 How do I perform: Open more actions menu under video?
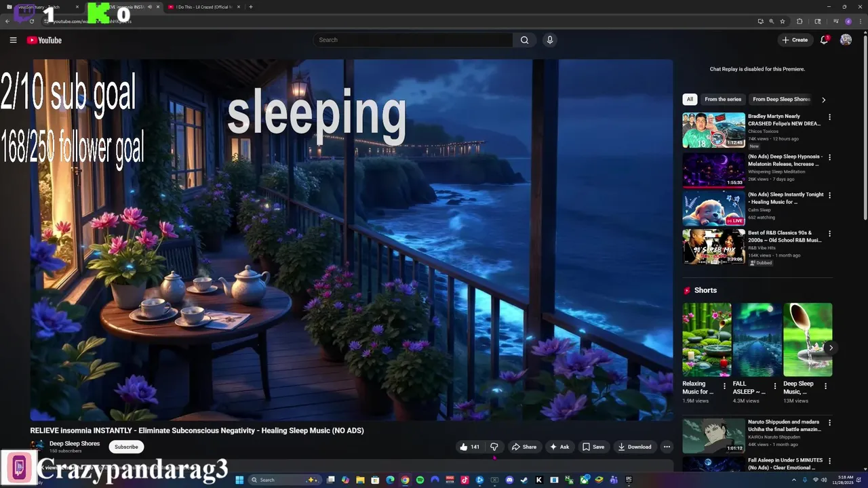tap(667, 447)
